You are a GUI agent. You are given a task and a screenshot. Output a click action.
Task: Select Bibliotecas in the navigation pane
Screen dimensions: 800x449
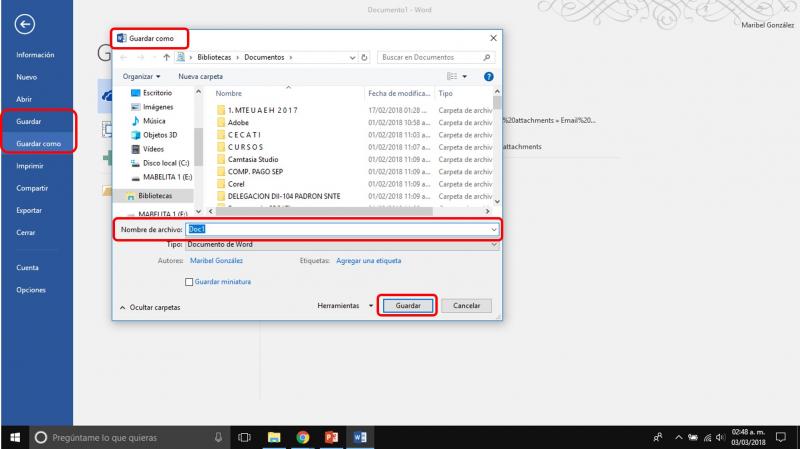(x=155, y=195)
